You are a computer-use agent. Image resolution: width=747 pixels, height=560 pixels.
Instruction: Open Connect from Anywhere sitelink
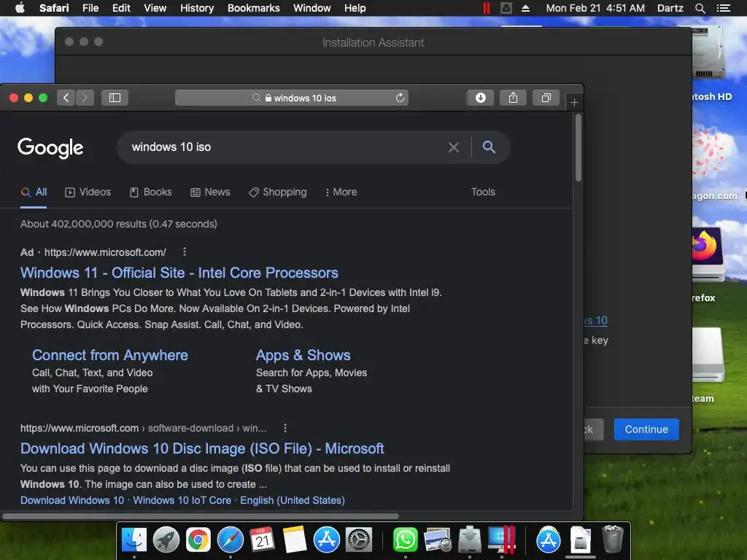pyautogui.click(x=110, y=355)
